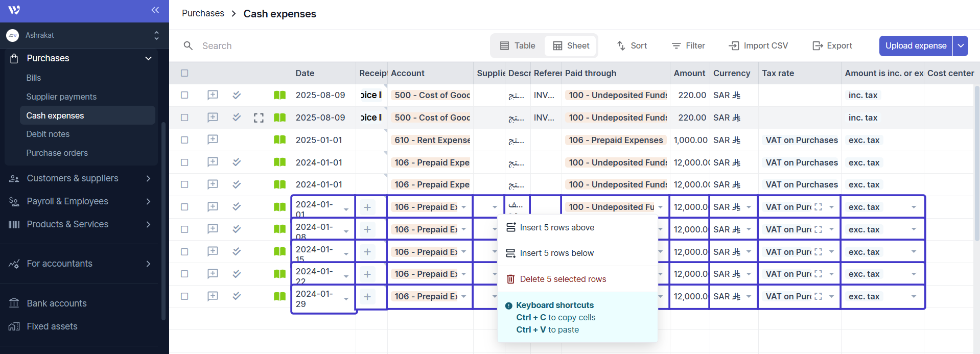
Task: Click the expand-row icon on second row
Action: [x=259, y=118]
